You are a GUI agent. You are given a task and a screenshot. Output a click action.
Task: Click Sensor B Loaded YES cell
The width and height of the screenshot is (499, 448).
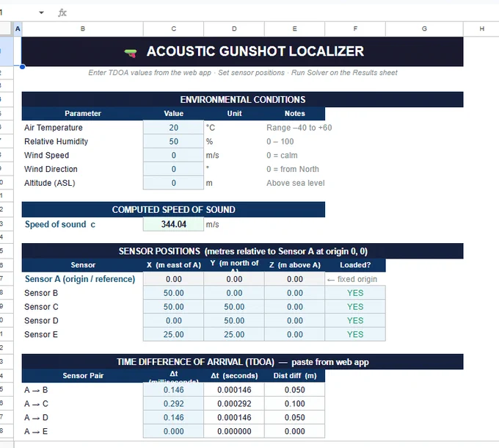click(x=355, y=293)
